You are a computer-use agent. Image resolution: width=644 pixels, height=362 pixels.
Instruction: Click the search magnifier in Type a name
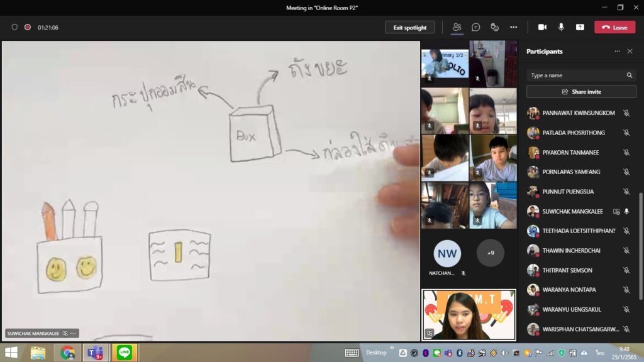coord(629,75)
